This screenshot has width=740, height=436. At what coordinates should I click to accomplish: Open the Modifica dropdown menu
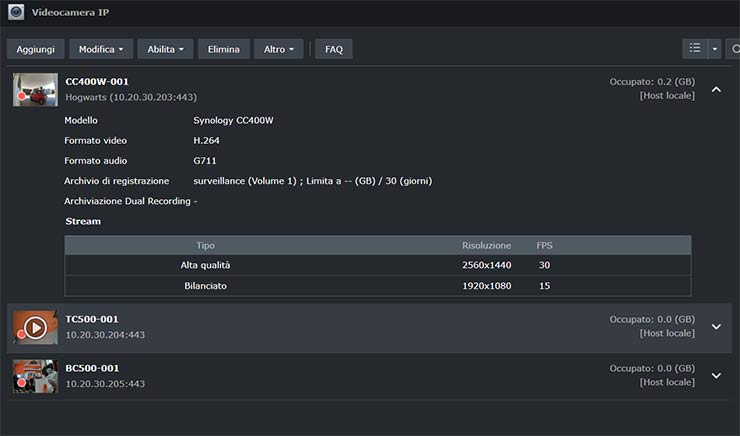click(x=103, y=49)
